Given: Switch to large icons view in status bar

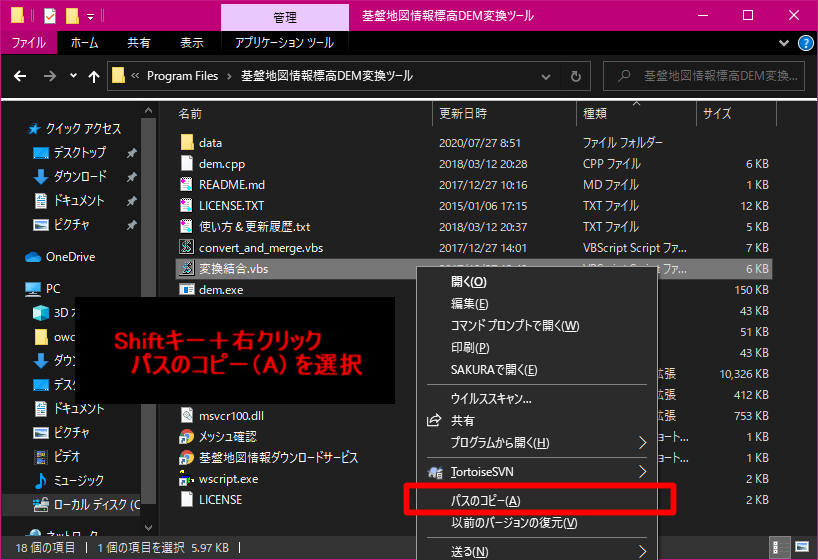Looking at the screenshot, I should (x=803, y=548).
